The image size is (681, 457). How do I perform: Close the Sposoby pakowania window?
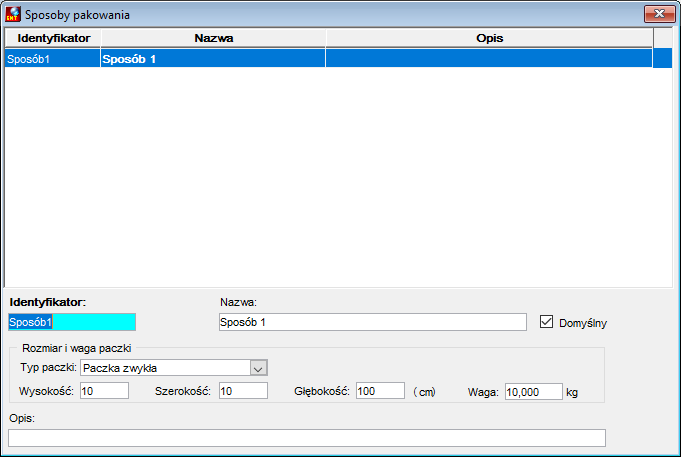[x=659, y=13]
